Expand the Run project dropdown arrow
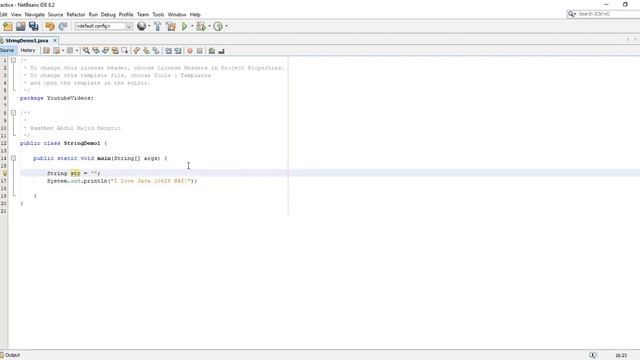This screenshot has width=640, height=360. click(192, 26)
